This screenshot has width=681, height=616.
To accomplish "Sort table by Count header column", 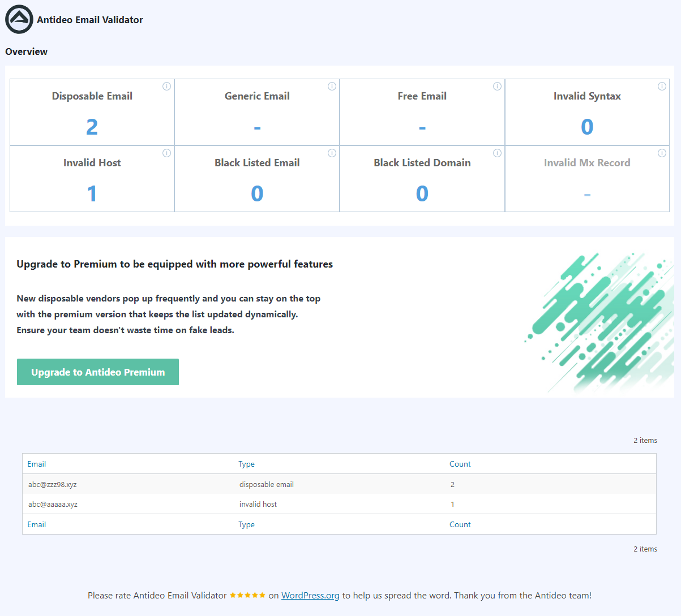I will point(460,464).
